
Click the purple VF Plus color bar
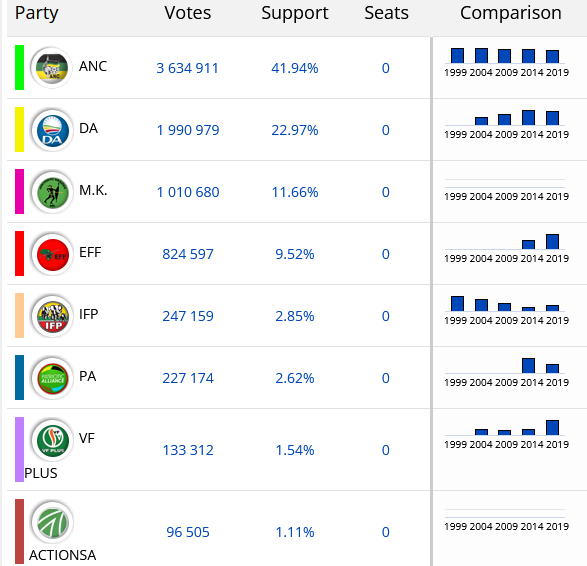(19, 450)
